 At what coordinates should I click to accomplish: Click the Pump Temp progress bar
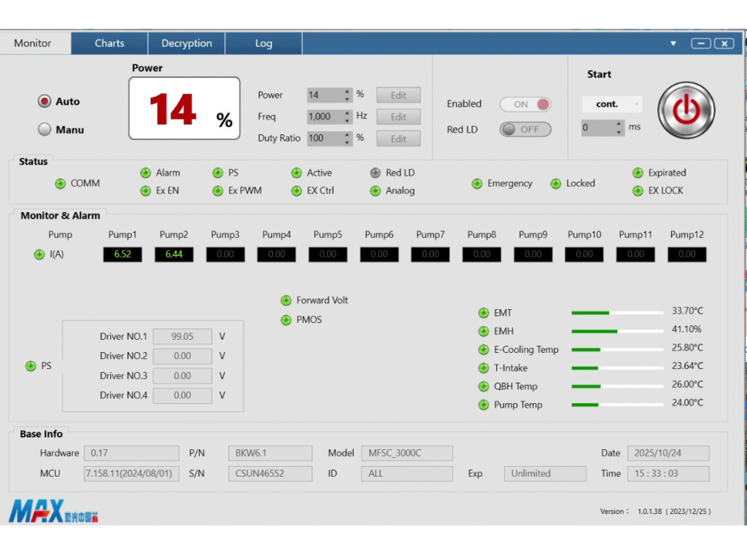[616, 405]
